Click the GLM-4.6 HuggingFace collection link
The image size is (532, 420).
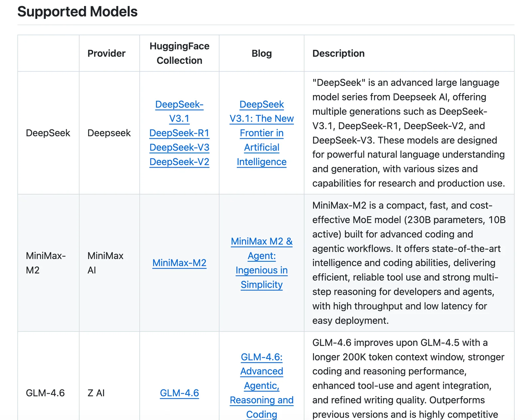pos(179,393)
